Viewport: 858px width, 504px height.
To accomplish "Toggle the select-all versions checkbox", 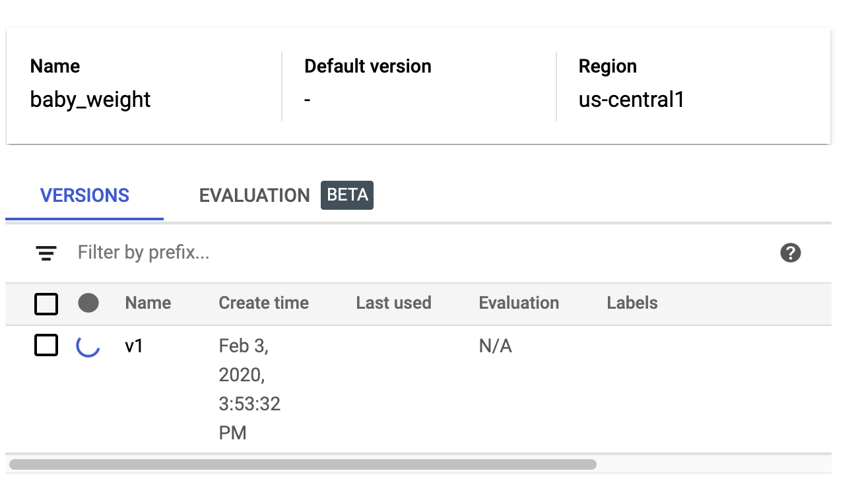I will pyautogui.click(x=46, y=303).
